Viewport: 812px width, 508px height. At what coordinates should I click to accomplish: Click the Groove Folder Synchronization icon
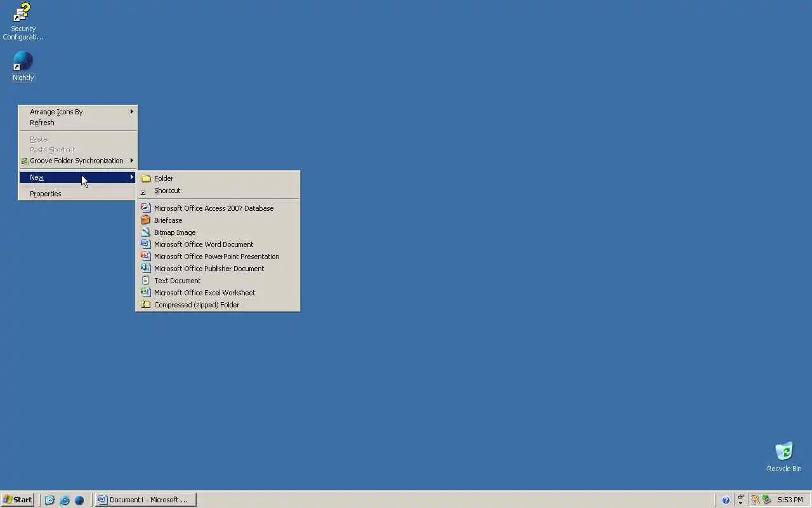tap(25, 161)
